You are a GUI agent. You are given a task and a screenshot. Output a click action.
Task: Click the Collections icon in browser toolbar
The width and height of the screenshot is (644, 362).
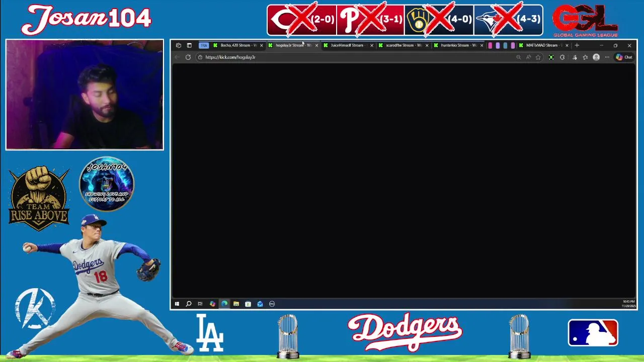point(575,57)
